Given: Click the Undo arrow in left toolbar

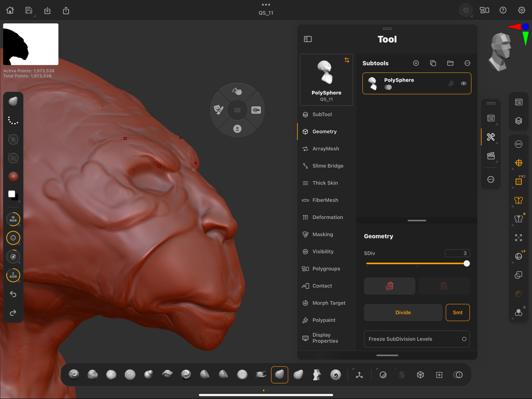Looking at the screenshot, I should tap(13, 294).
